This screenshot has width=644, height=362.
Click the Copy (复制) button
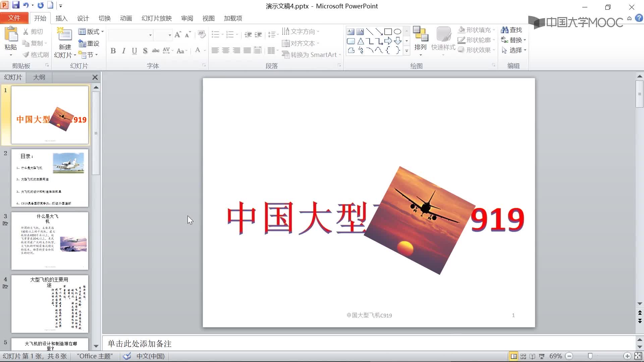click(35, 43)
